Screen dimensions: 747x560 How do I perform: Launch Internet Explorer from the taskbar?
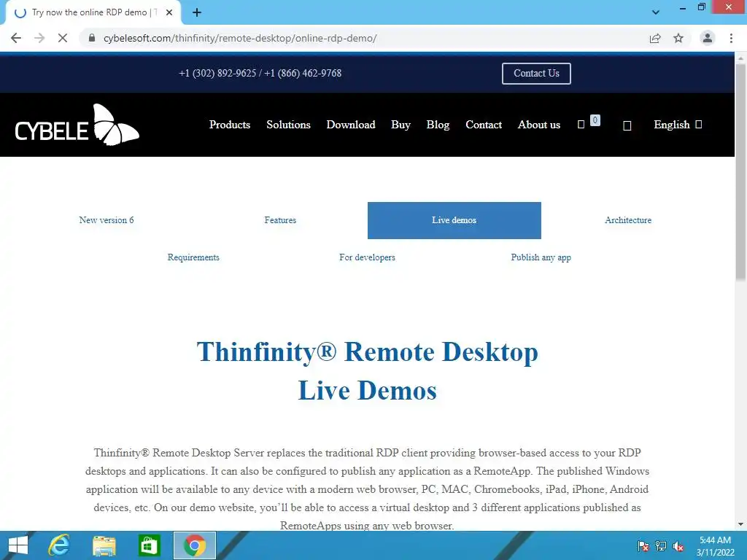coord(59,545)
